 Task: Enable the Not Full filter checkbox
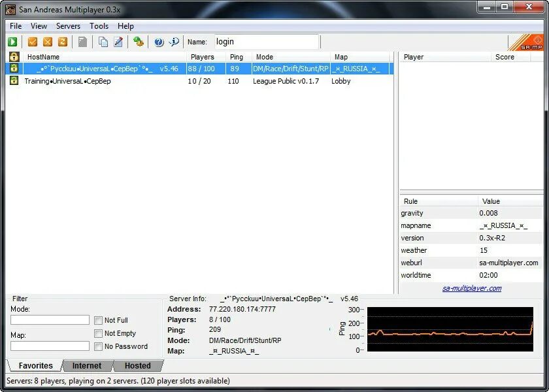pos(99,320)
